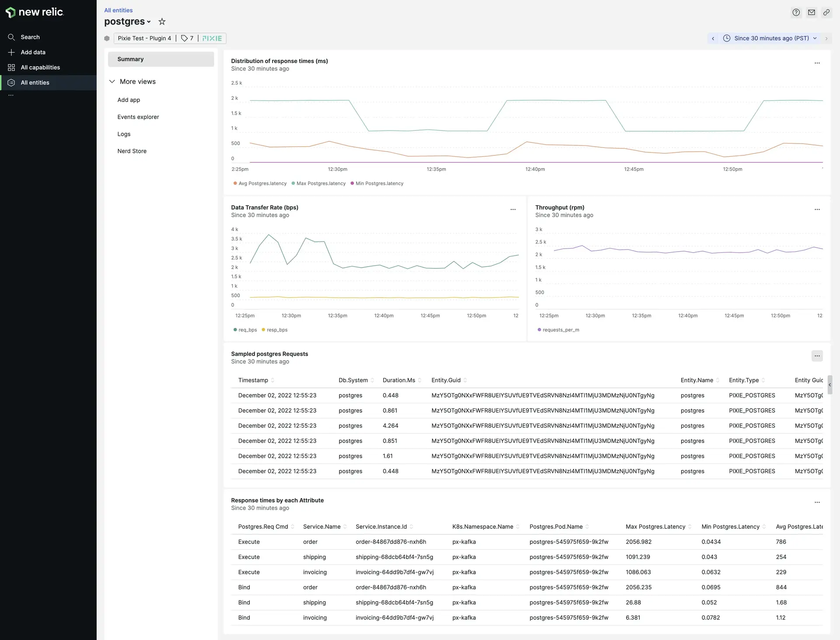The width and height of the screenshot is (840, 640).
Task: Go to All entities breadcrumb link
Action: (x=118, y=10)
